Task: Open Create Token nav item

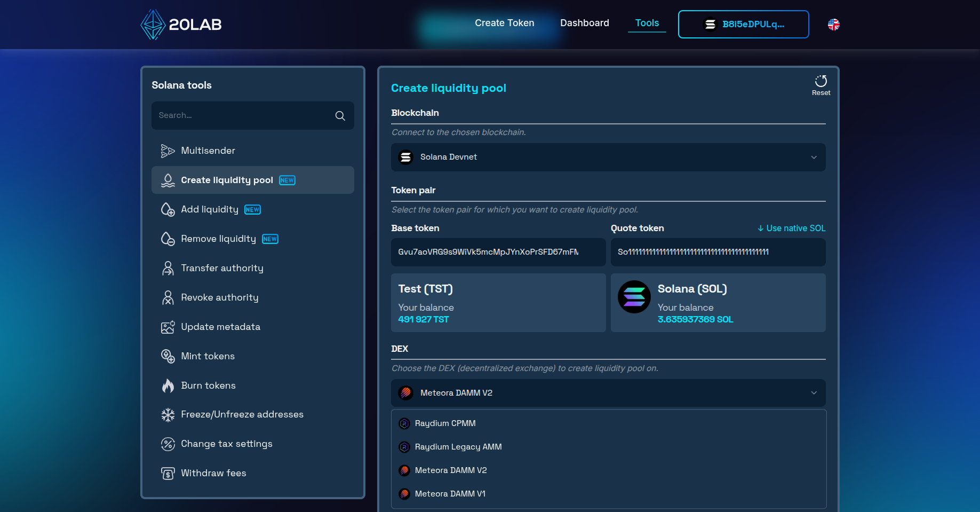Action: [505, 23]
